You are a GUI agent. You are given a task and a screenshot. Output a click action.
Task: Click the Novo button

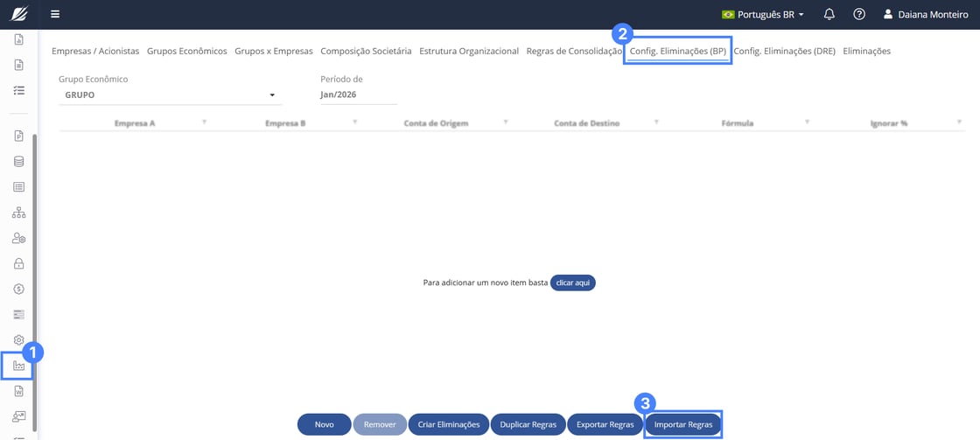click(x=325, y=424)
